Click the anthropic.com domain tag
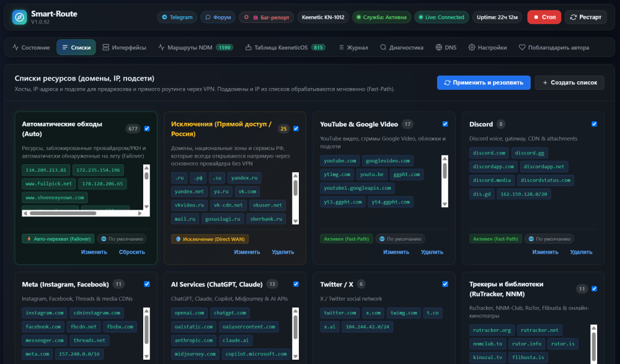The width and height of the screenshot is (620, 364). click(x=193, y=340)
